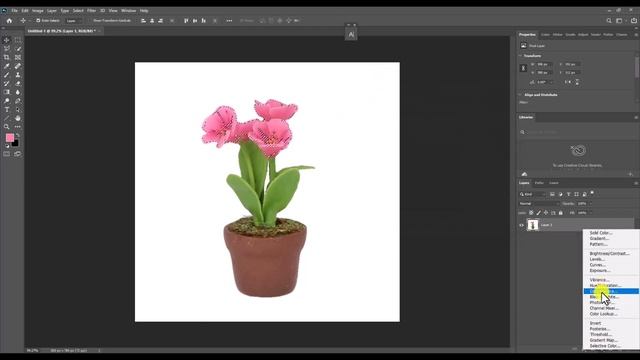Viewport: 640px width, 360px height.
Task: Select the Eyedropper tool
Action: coord(7,66)
